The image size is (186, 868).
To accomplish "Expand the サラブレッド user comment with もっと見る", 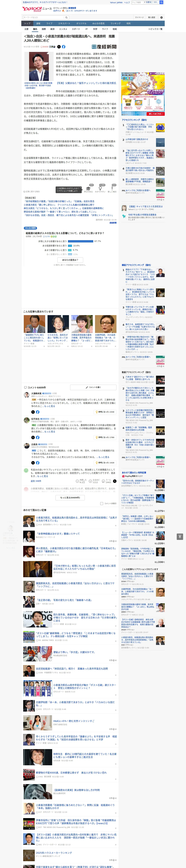I will coord(43,476).
